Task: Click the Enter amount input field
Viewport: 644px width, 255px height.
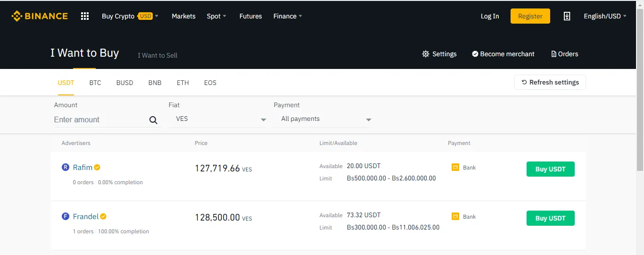Action: coord(100,120)
